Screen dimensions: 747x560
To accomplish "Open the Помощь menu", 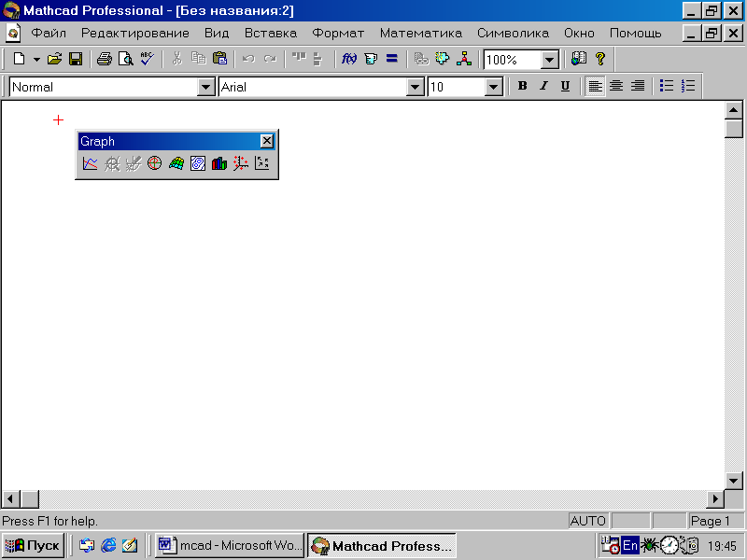I will click(x=636, y=34).
